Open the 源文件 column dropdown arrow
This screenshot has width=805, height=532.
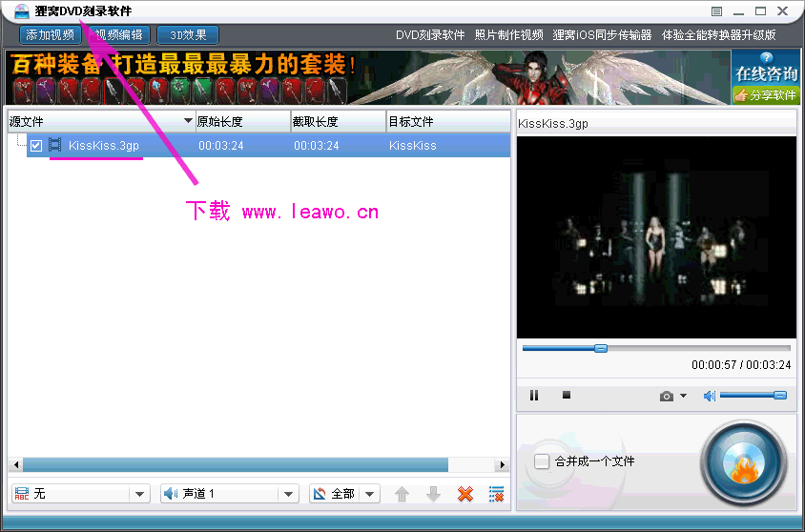tap(188, 121)
